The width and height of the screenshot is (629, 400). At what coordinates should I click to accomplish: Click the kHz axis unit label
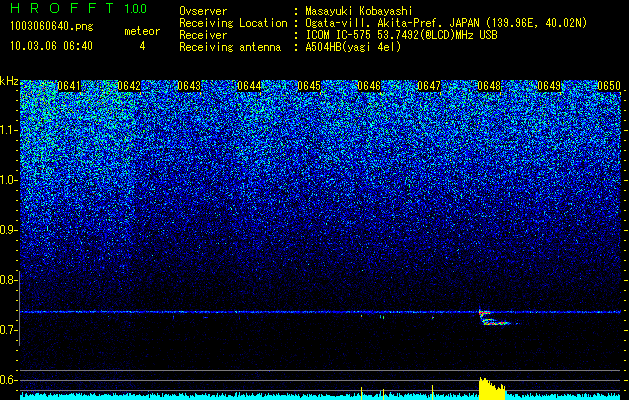point(9,81)
